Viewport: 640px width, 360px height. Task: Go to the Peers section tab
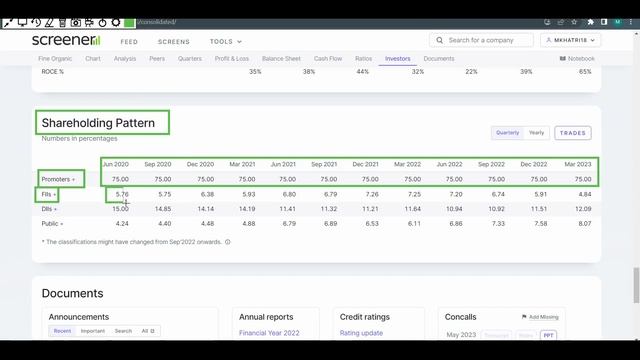coord(157,59)
